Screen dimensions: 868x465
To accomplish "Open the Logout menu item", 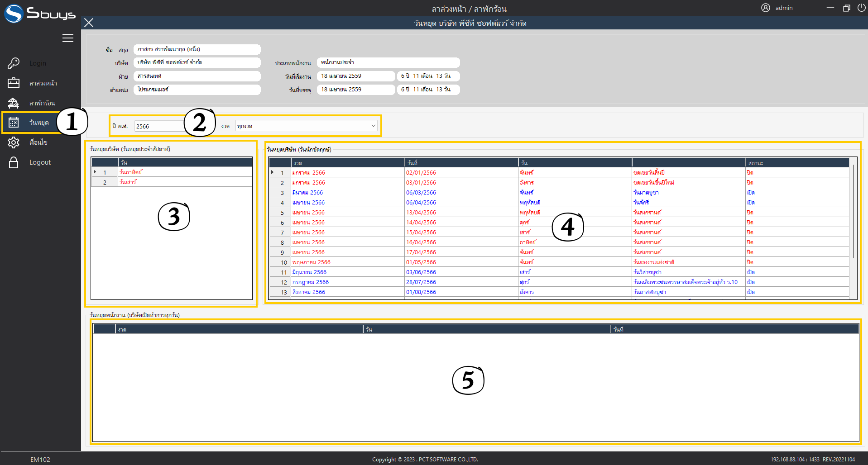I will tap(40, 162).
